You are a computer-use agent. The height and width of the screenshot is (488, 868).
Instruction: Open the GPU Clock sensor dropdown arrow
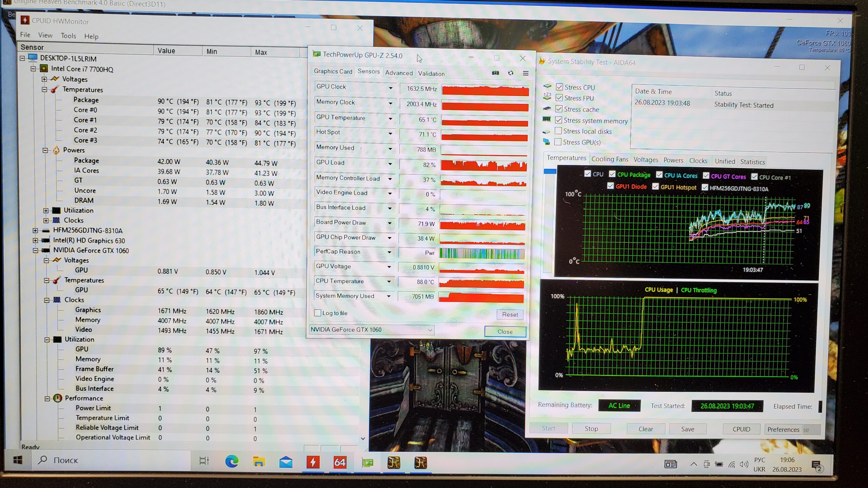click(x=391, y=88)
